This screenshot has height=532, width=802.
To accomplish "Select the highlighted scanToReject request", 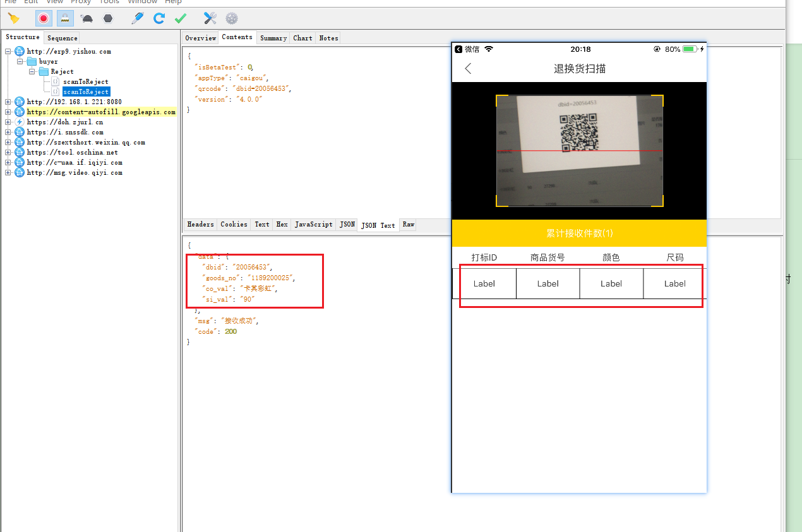I will click(x=86, y=92).
